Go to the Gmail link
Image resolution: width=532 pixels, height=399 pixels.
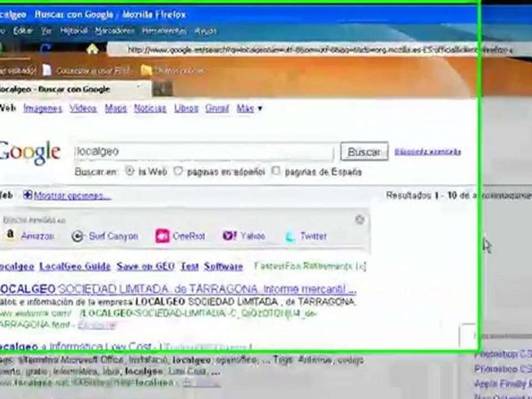[217, 109]
